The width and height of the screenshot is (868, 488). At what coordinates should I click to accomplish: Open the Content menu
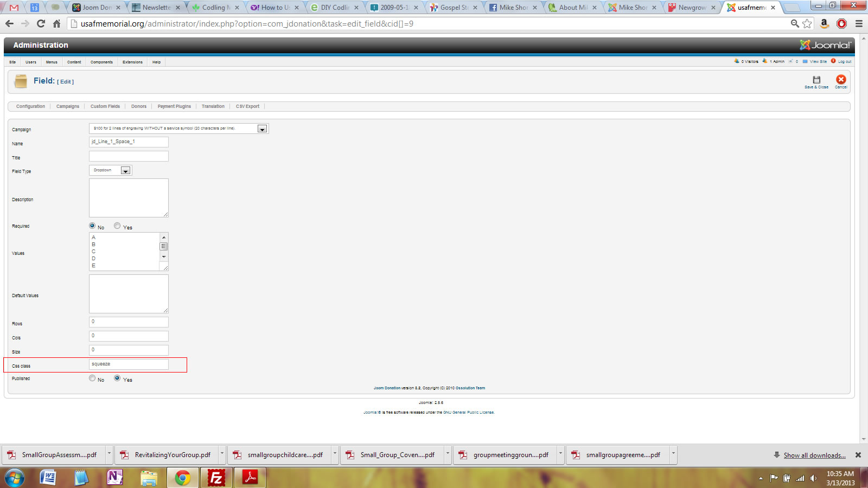pyautogui.click(x=74, y=62)
